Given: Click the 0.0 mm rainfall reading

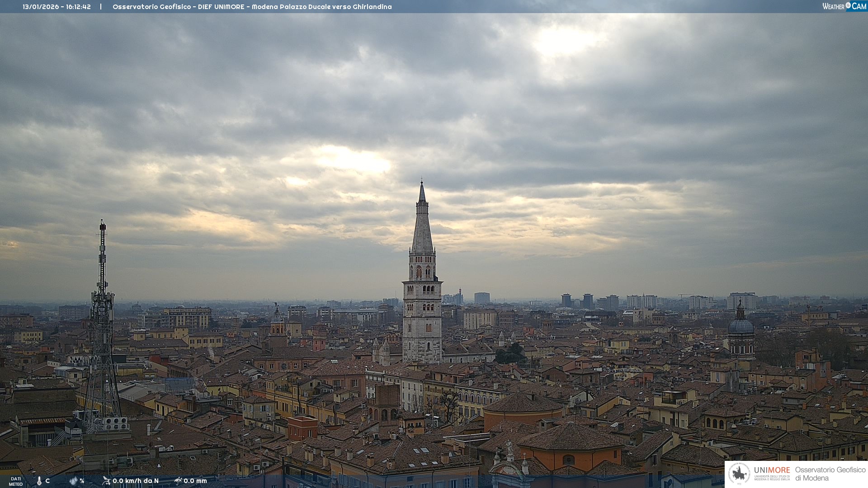Looking at the screenshot, I should coord(195,481).
